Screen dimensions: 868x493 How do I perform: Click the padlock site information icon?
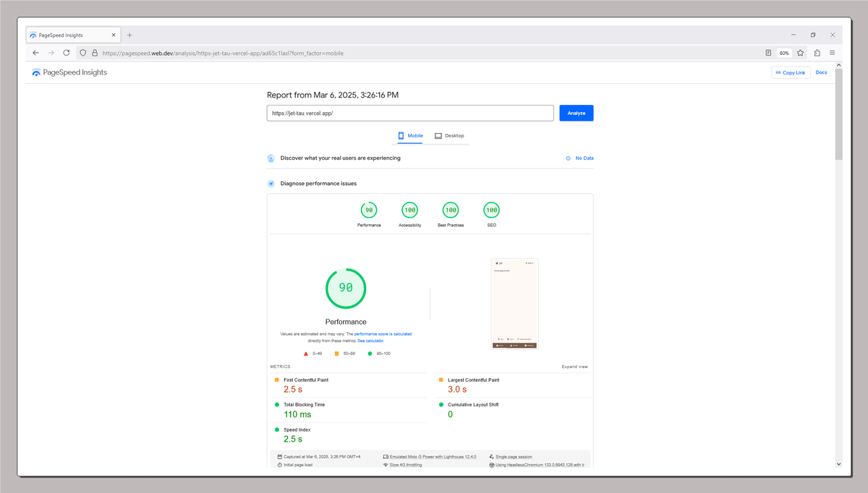[94, 53]
